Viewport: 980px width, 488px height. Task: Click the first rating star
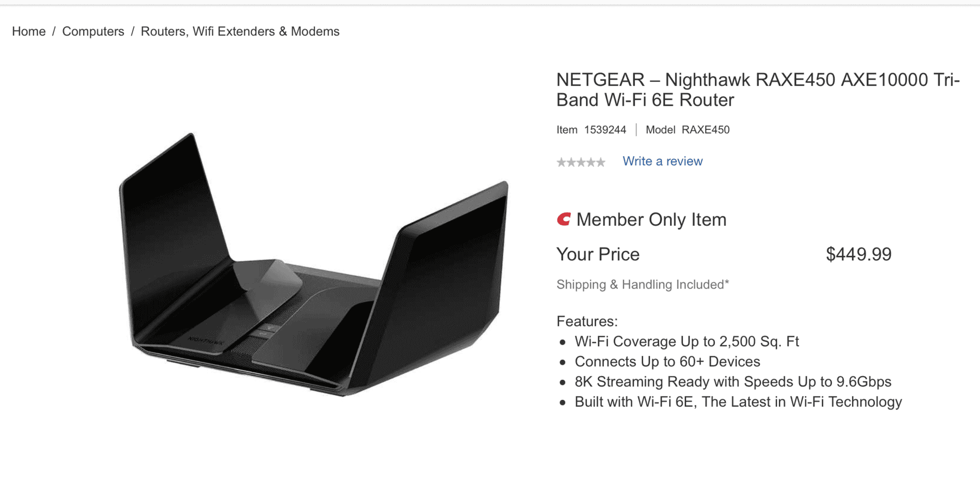click(562, 163)
